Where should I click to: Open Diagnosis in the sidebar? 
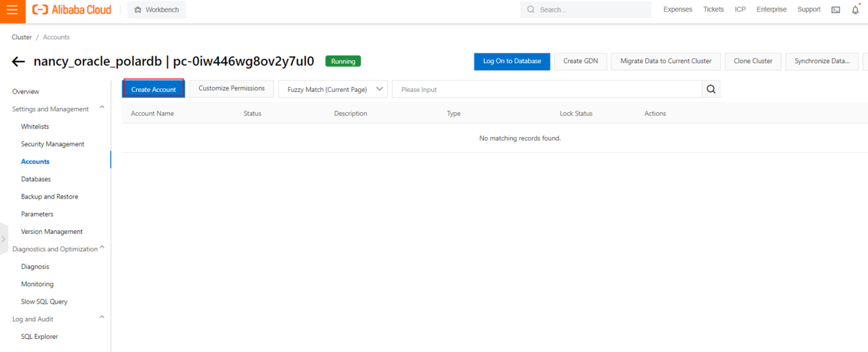pos(35,267)
